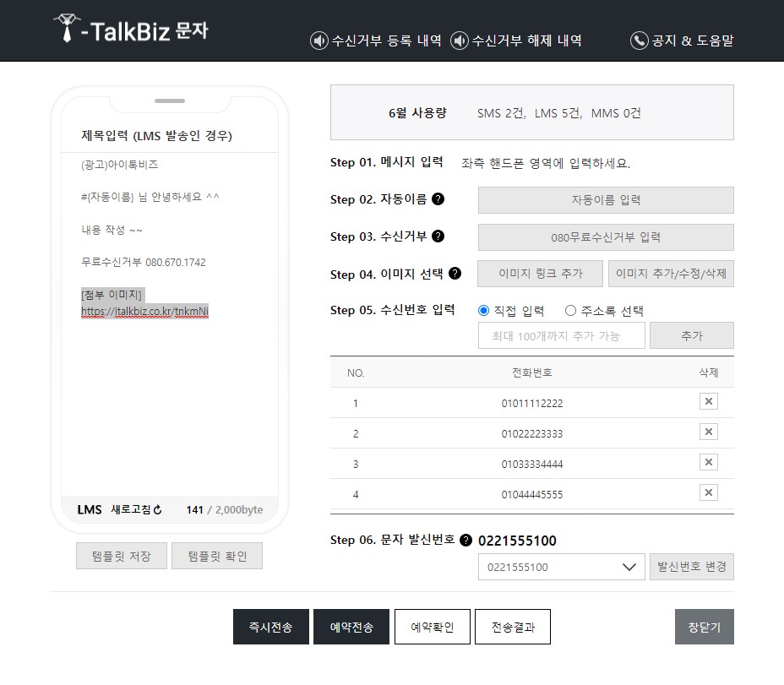Screen dimensions: 784x685
Task: Click 'SMS 2건, LMS 5건, MMS 0건' usage text
Action: pyautogui.click(x=559, y=113)
